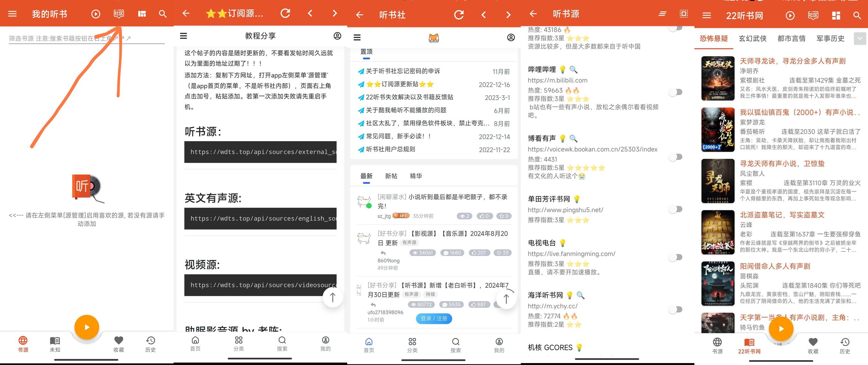Enable the 单田芳评书网 source toggle
Viewport: 868px width, 365px height.
pyautogui.click(x=676, y=209)
